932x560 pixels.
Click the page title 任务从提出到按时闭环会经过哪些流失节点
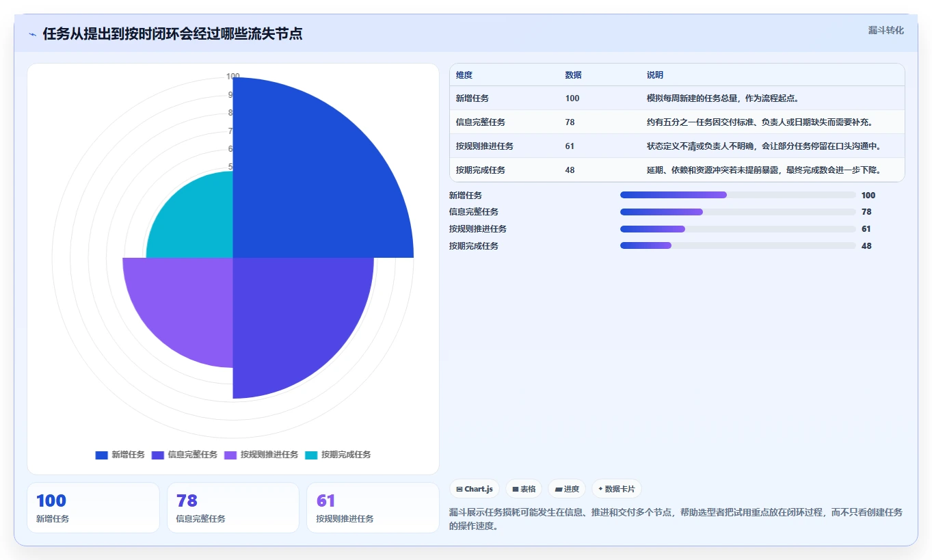click(172, 34)
